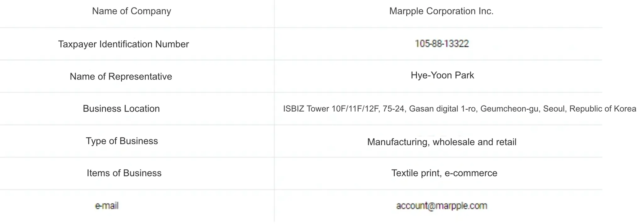This screenshot has width=644, height=224.
Task: Click 'wholesale and retail' in business type
Action: pos(475,142)
